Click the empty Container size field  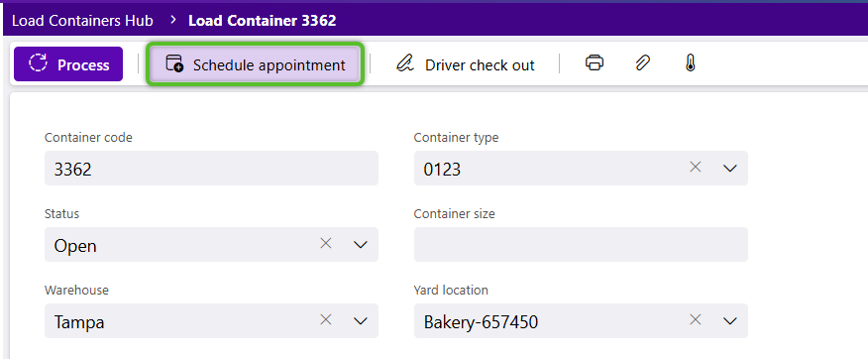(581, 244)
